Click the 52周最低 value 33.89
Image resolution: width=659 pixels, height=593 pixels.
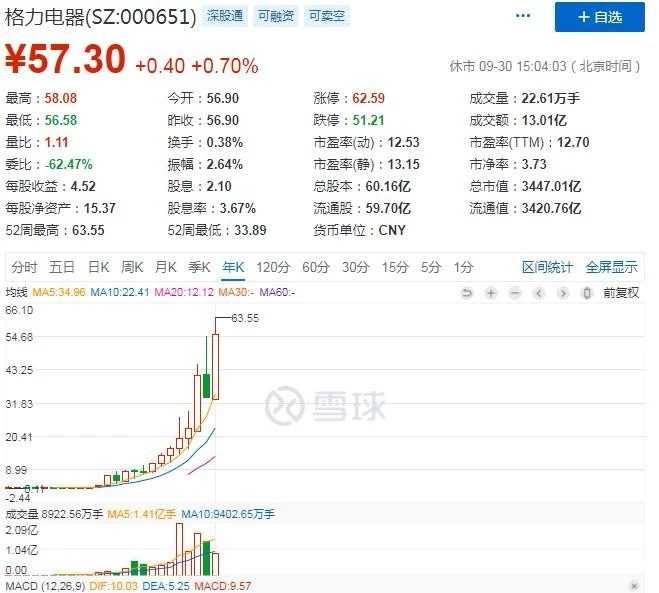[250, 230]
